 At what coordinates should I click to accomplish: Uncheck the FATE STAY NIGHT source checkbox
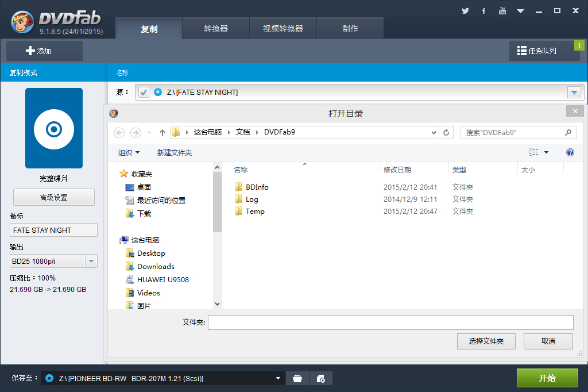coord(144,92)
